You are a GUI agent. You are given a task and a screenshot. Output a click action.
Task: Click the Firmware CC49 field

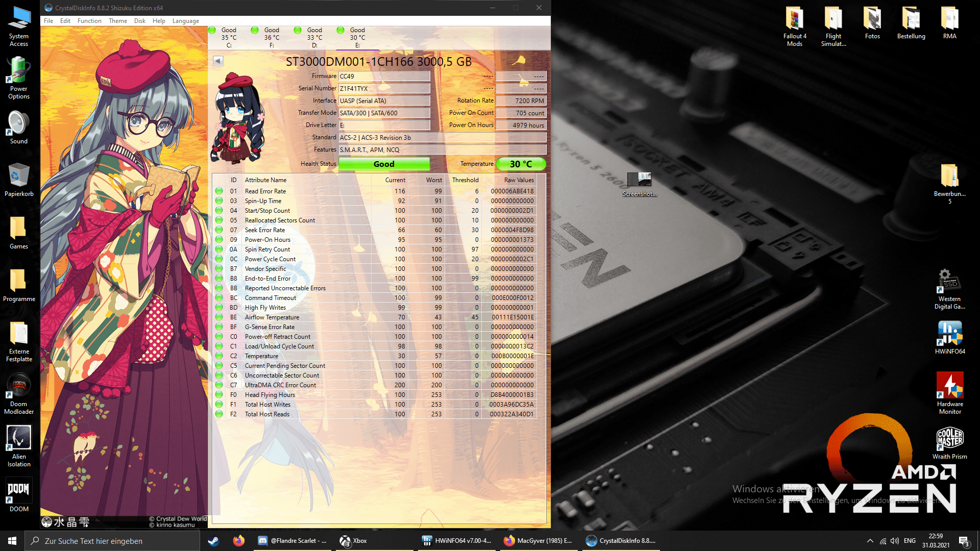click(x=384, y=77)
